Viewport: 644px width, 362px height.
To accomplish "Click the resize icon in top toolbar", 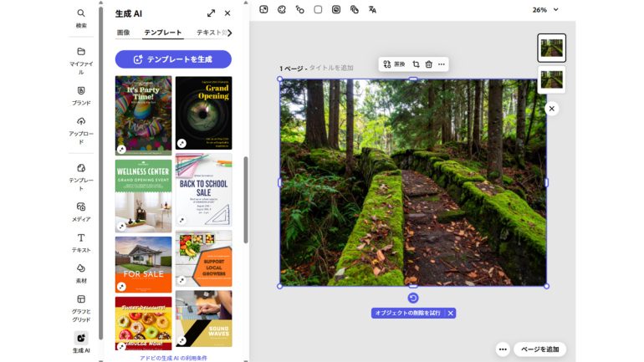I will click(x=263, y=9).
